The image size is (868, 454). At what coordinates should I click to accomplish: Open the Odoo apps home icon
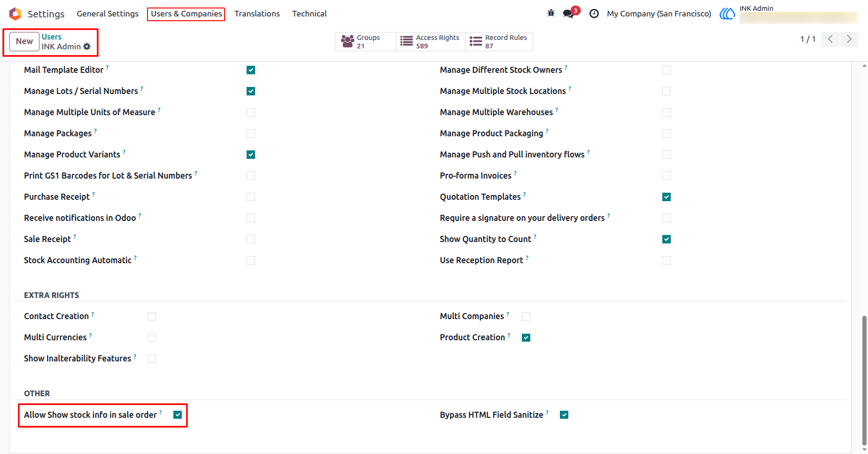pyautogui.click(x=15, y=14)
